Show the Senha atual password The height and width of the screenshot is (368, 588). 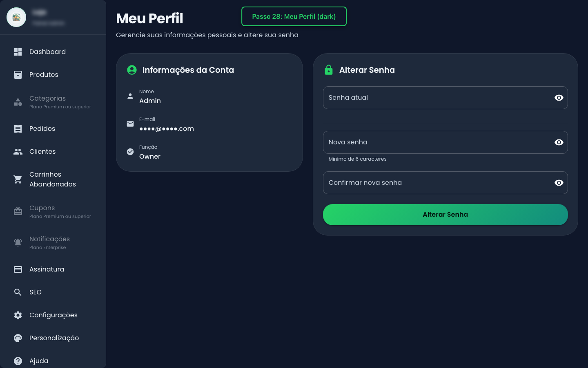[559, 98]
